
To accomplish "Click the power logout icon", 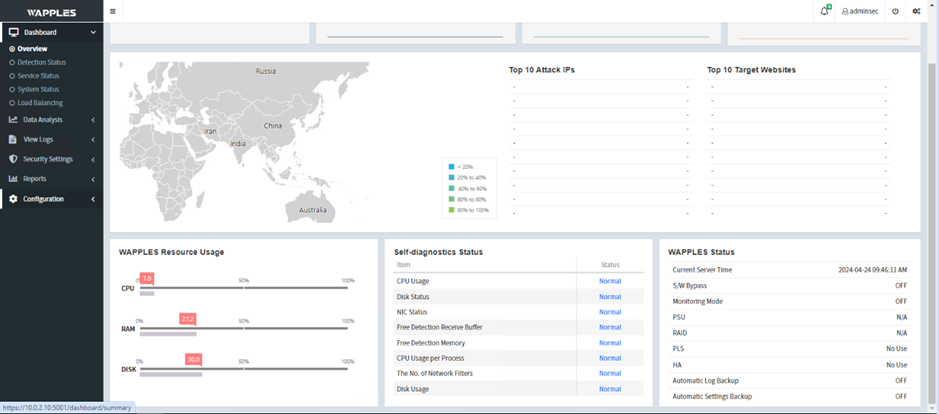I will click(895, 11).
